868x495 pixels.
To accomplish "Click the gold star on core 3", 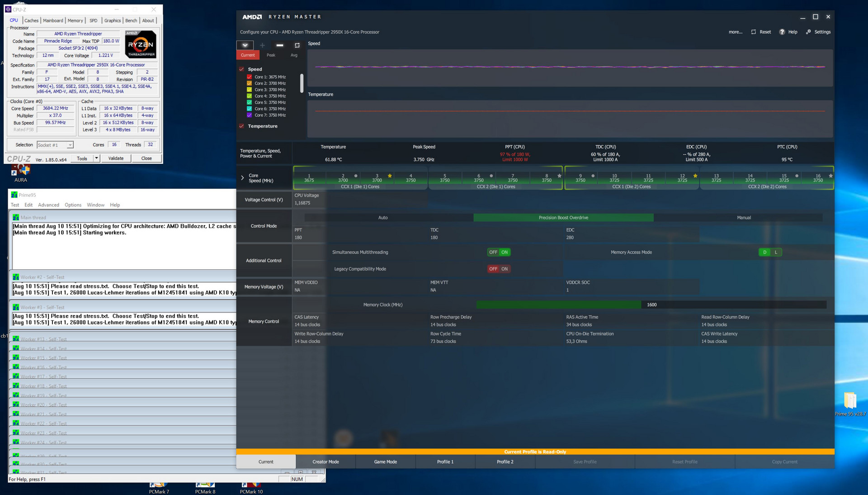I will click(x=390, y=176).
